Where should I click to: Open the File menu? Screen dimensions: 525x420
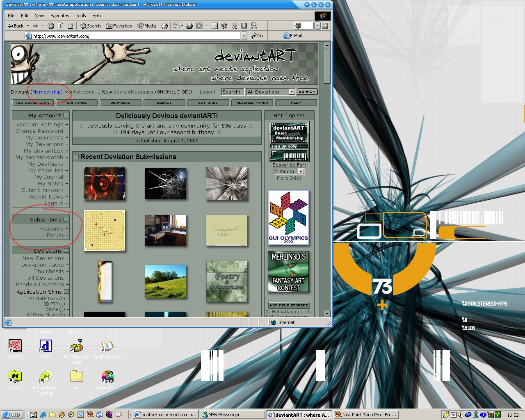tap(11, 16)
